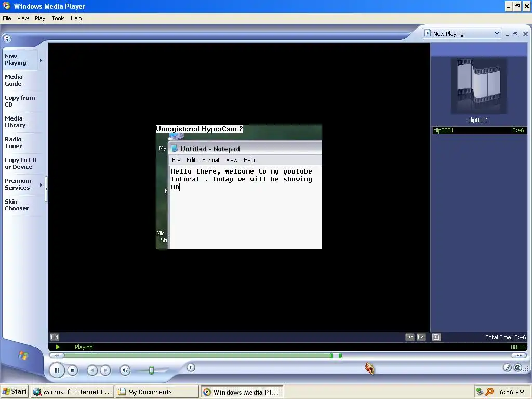The height and width of the screenshot is (399, 532).
Task: Click the Windows Media Player title bar icon
Action: [6, 6]
